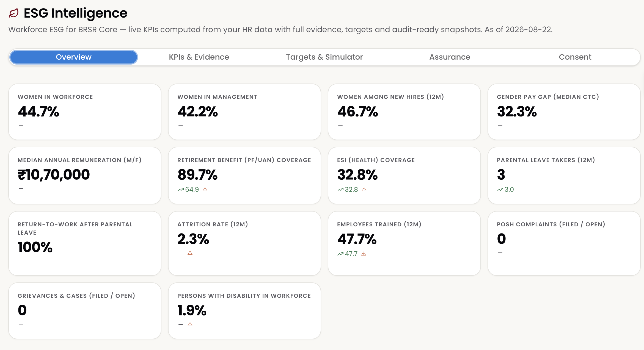
Task: Click warning triangle on ESI Health coverage card
Action: (x=364, y=190)
